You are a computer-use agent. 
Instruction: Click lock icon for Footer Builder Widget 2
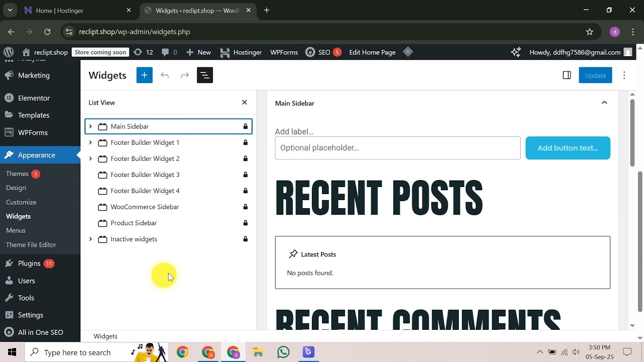coord(246,158)
